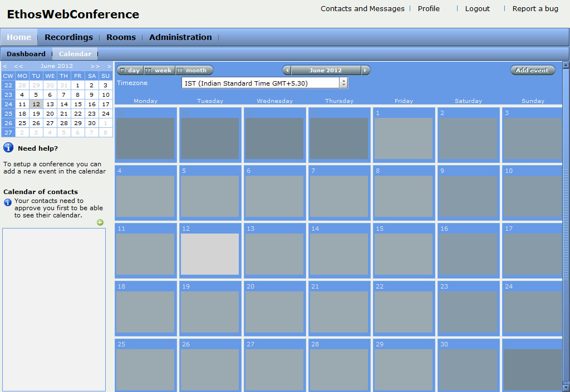Open the Timezone dropdown

pyautogui.click(x=261, y=83)
